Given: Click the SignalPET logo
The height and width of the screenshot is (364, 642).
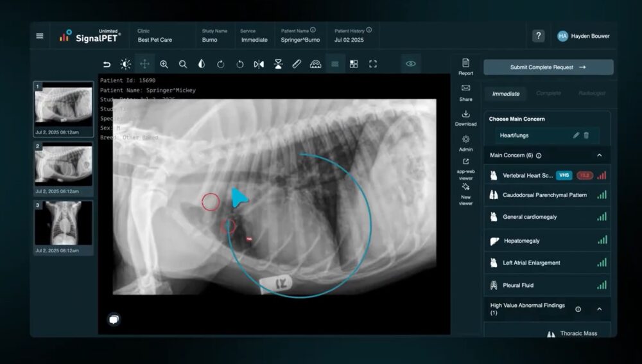Looking at the screenshot, I should 89,36.
